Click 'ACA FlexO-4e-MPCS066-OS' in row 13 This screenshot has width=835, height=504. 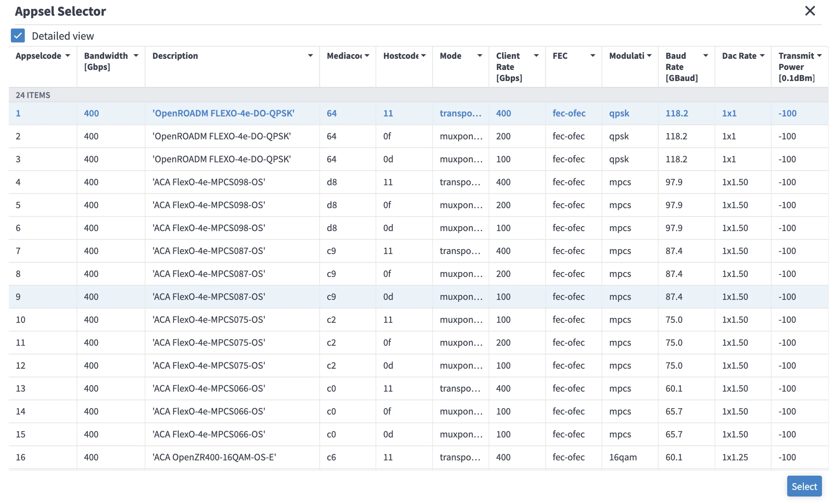tap(209, 389)
